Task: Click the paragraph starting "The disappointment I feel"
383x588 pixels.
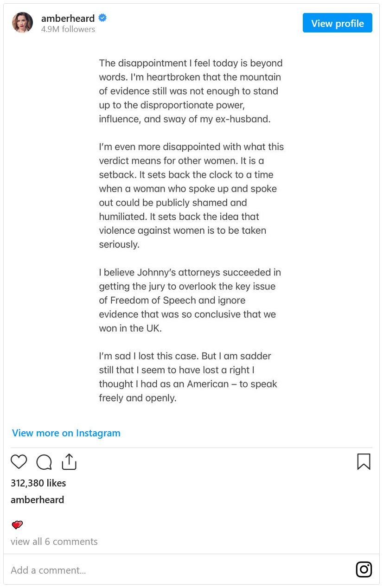Action: [x=191, y=91]
